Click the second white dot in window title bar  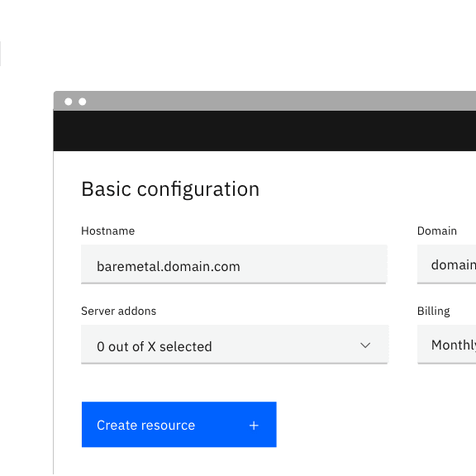click(x=83, y=102)
